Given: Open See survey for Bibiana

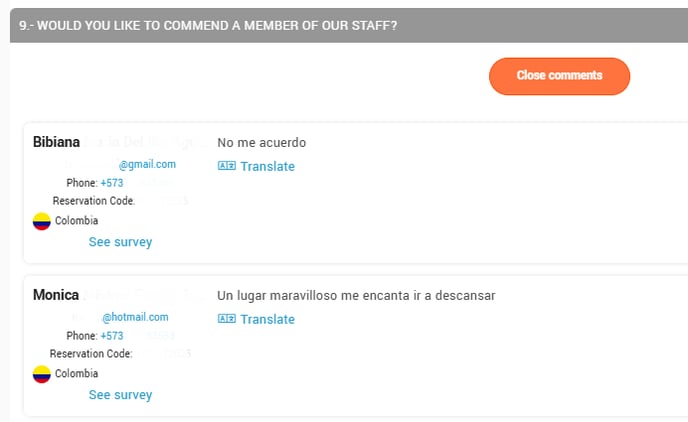Looking at the screenshot, I should pos(120,242).
